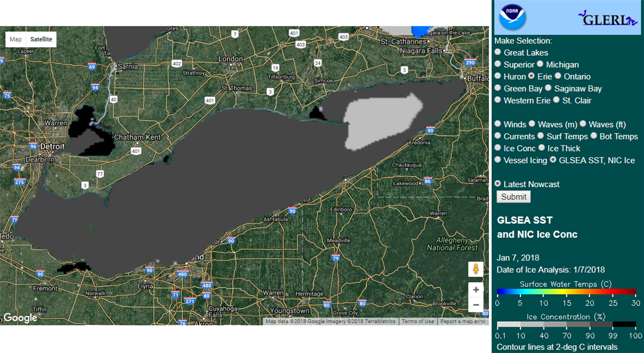
Task: Switch to Satellite view tab
Action: [x=41, y=39]
